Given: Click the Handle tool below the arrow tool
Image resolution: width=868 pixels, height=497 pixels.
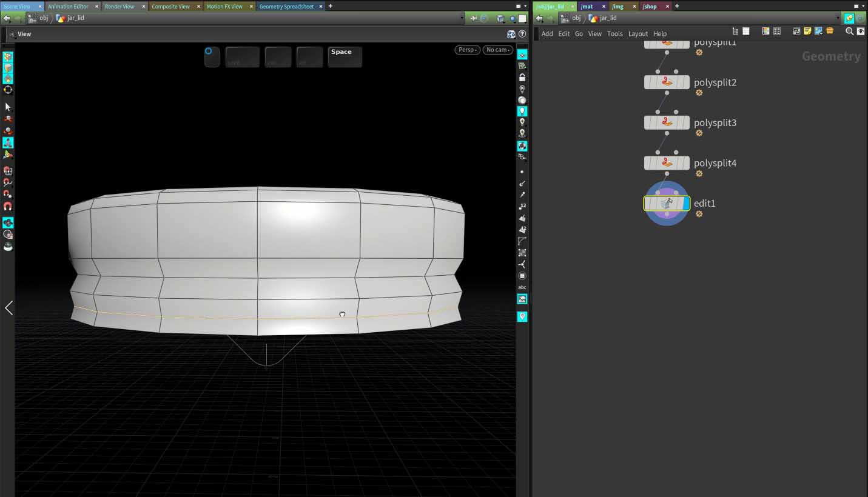Looking at the screenshot, I should 8,119.
